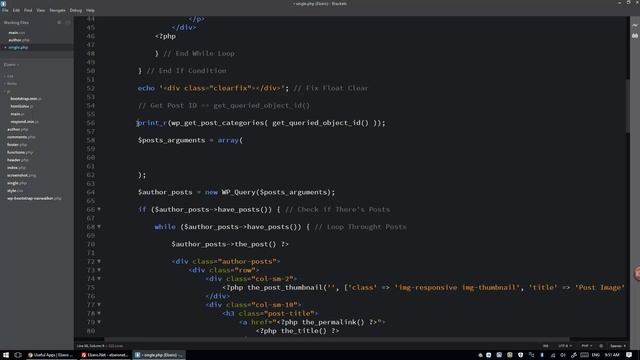
Task: Expand the fonts folder in project tree
Action: point(11,84)
